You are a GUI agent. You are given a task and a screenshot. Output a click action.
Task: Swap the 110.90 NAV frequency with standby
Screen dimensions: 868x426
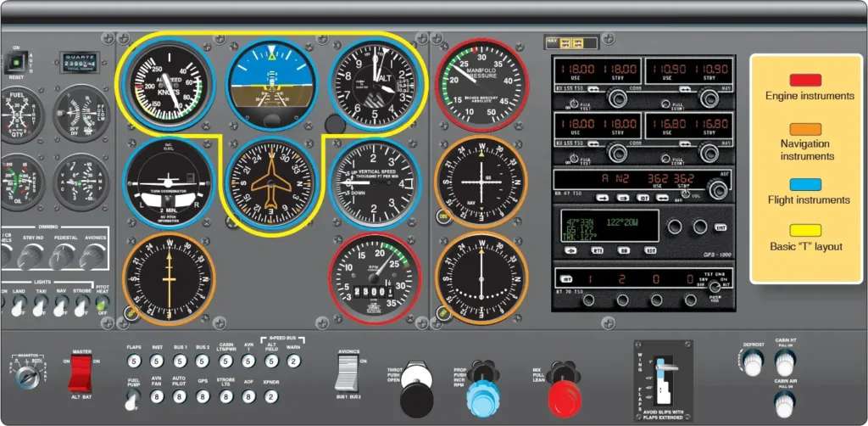tap(685, 88)
